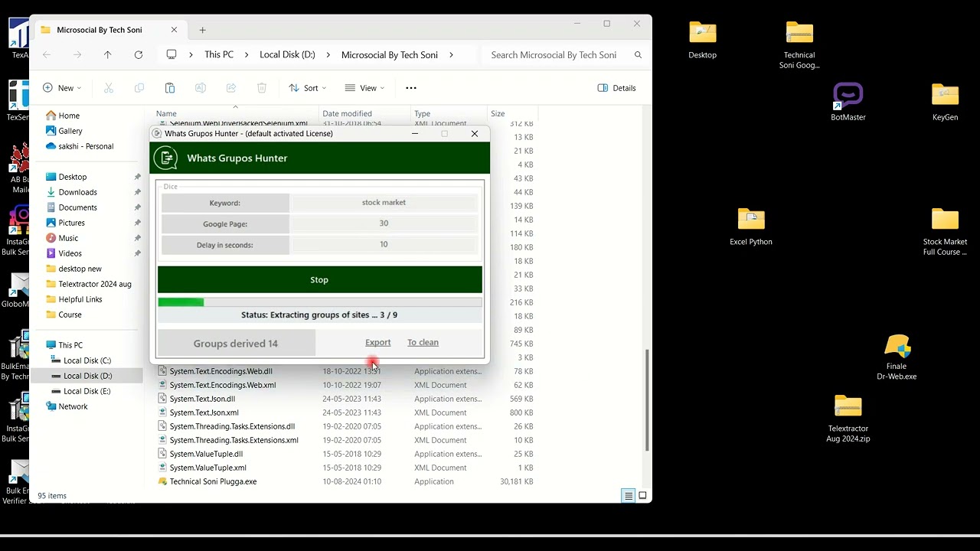
Task: Switch to large thumbnails view layout
Action: click(x=643, y=496)
